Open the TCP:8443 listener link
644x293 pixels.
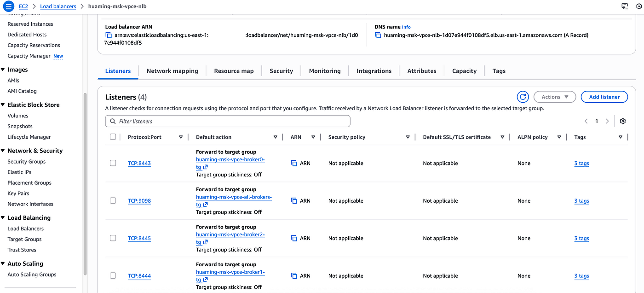[x=139, y=163]
